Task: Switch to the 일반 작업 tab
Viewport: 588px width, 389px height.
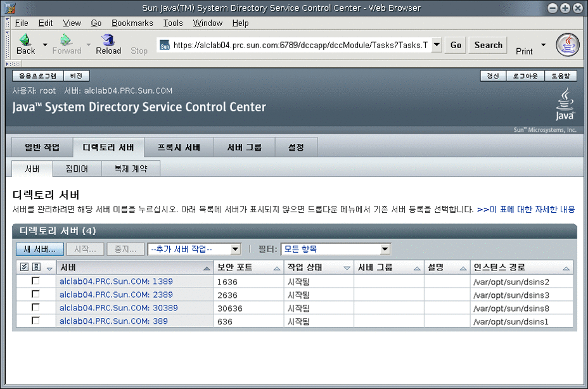Action: (x=42, y=147)
